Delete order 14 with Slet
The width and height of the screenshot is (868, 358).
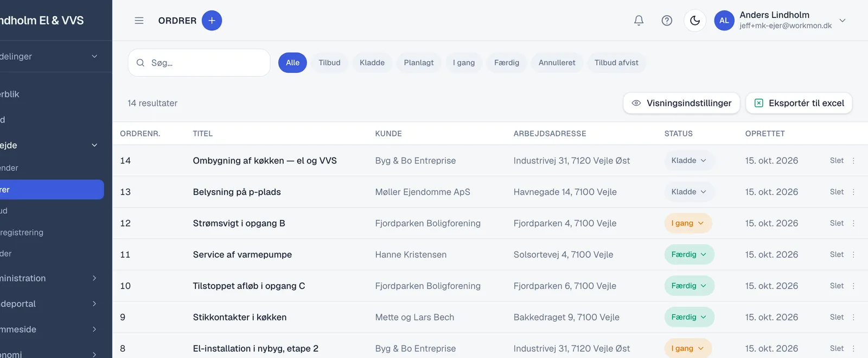point(837,161)
